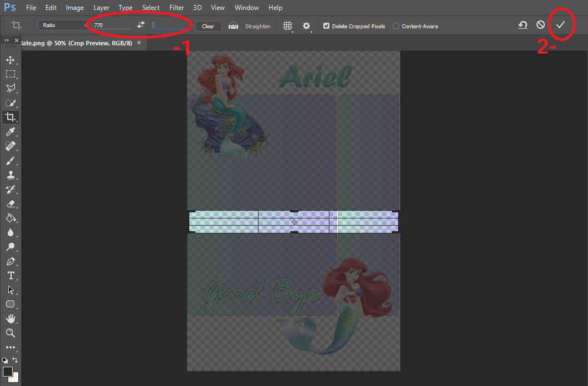The image size is (588, 386).
Task: Open the Image menu
Action: pos(75,8)
